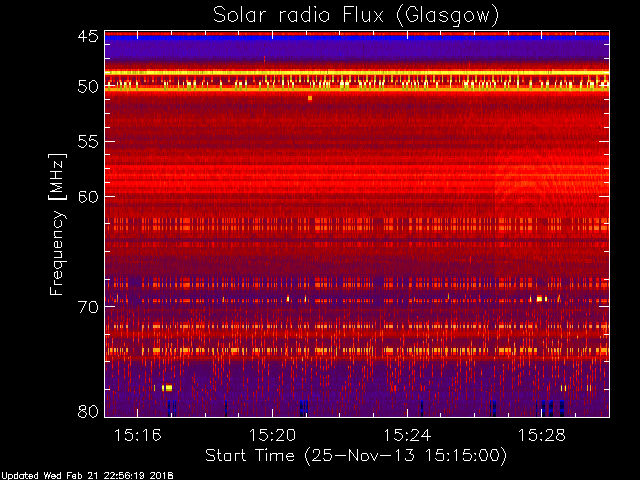
Task: Click the 'Solar radio Flux (Glasgow)' title
Action: click(356, 16)
